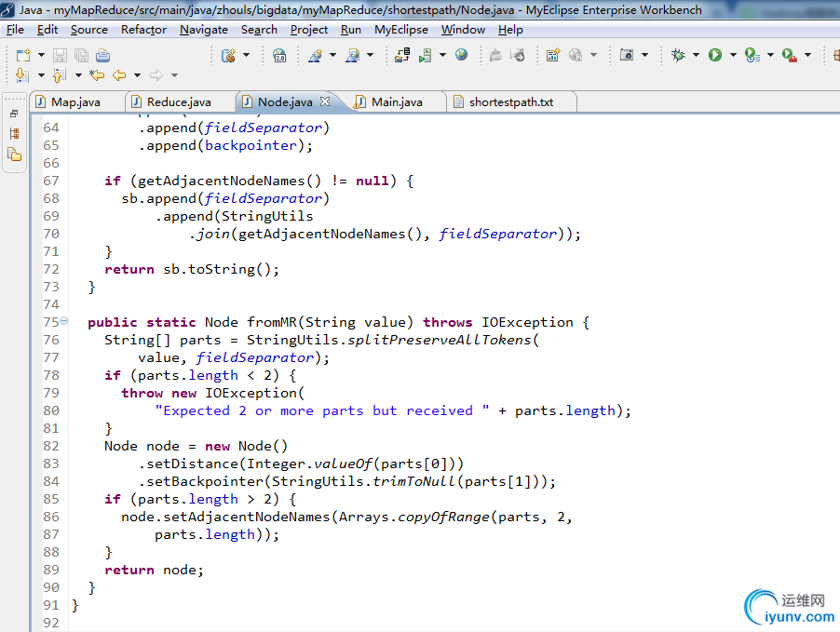840x632 pixels.
Task: Open the Previous Annotation dropdown arrow
Action: 78,75
